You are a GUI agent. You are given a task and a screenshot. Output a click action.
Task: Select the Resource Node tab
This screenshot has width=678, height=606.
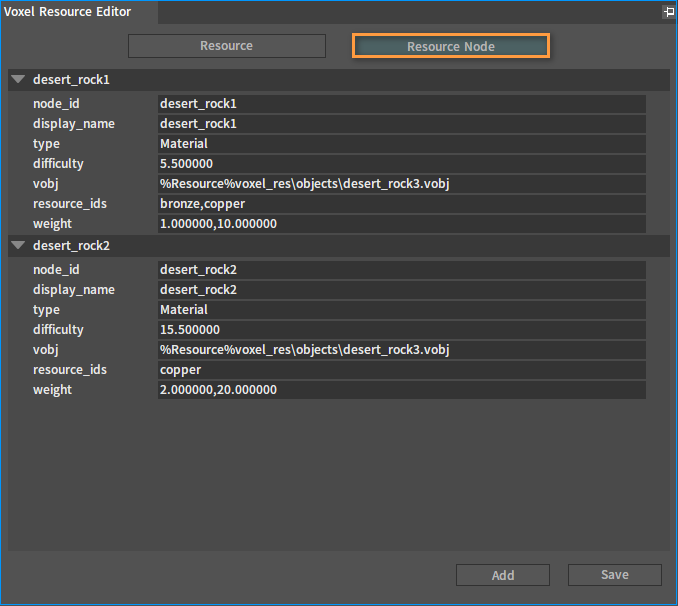[x=451, y=46]
